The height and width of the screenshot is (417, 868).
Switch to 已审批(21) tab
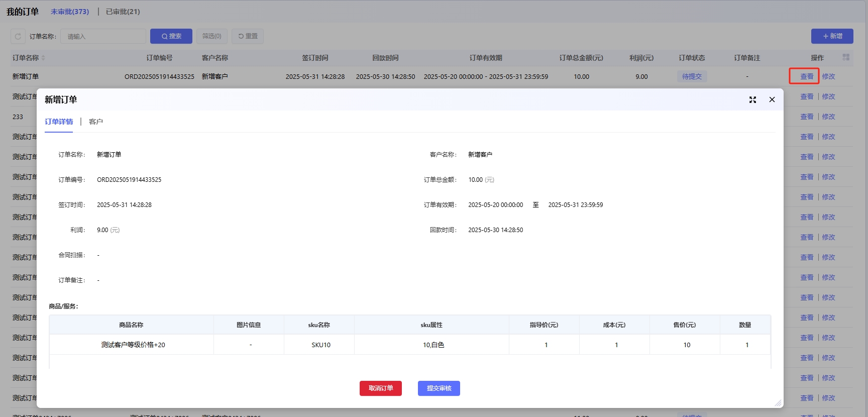coord(123,12)
